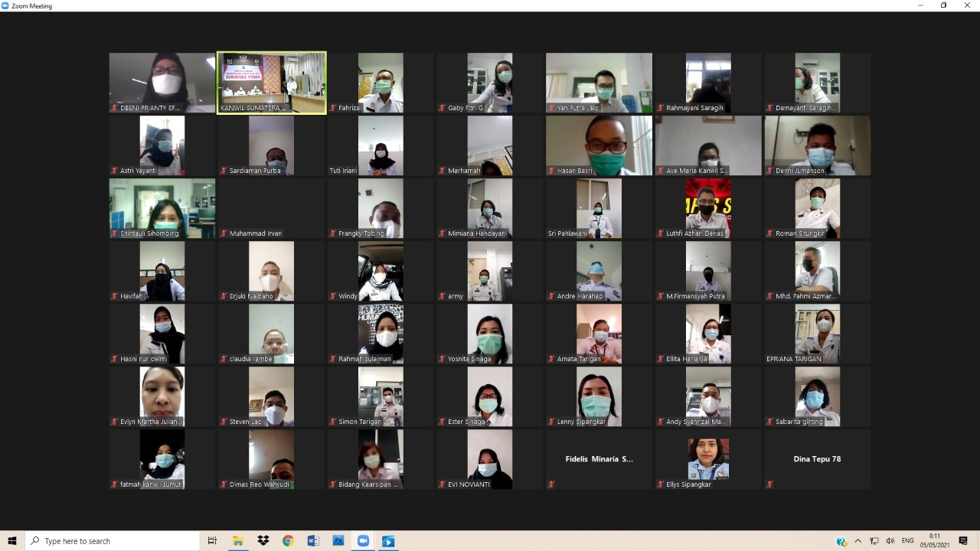Click muted mic icon beside Hasan Basri
980x551 pixels.
point(551,171)
